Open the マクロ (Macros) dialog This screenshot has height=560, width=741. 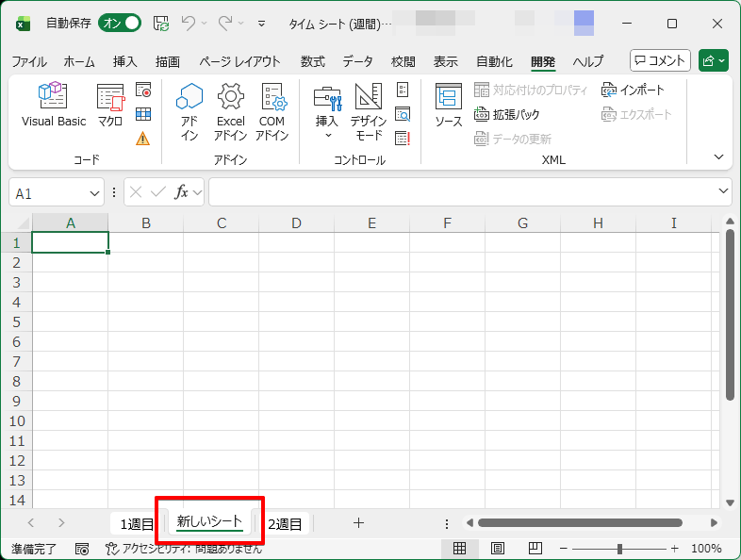pos(110,105)
